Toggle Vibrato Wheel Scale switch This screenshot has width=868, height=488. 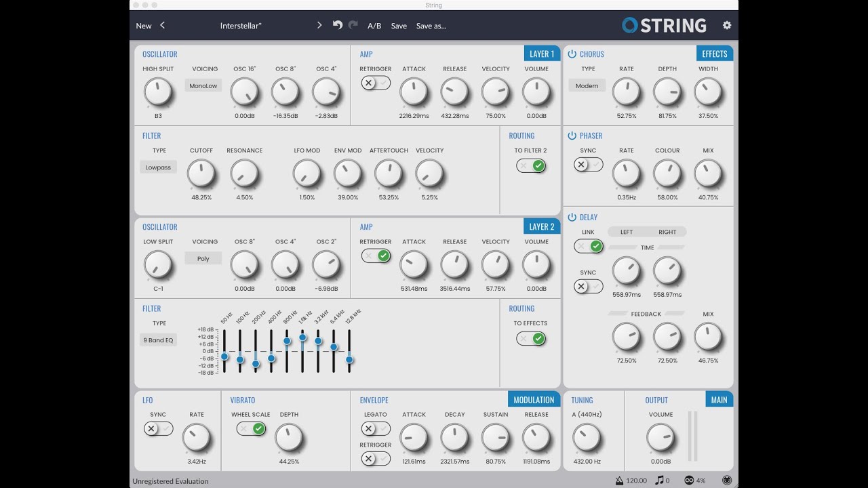click(x=251, y=428)
